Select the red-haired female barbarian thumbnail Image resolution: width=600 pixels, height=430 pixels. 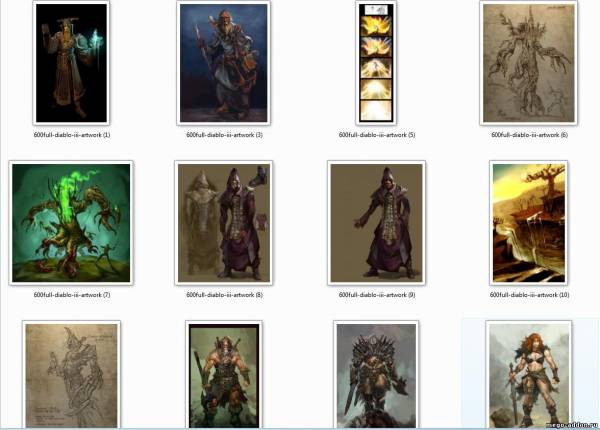(529, 375)
